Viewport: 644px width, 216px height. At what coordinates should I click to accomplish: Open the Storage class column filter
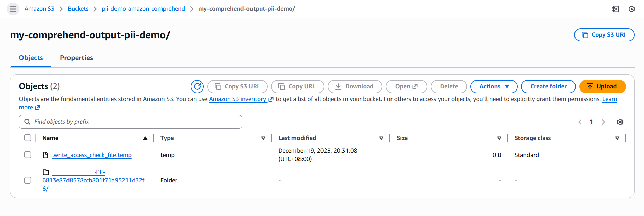[617, 138]
